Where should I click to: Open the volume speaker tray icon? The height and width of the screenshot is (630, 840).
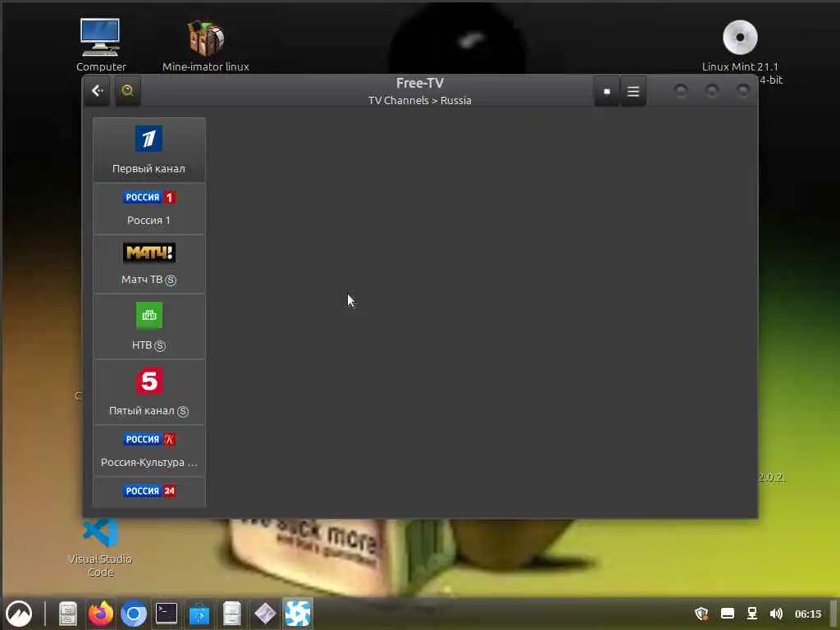click(x=776, y=614)
